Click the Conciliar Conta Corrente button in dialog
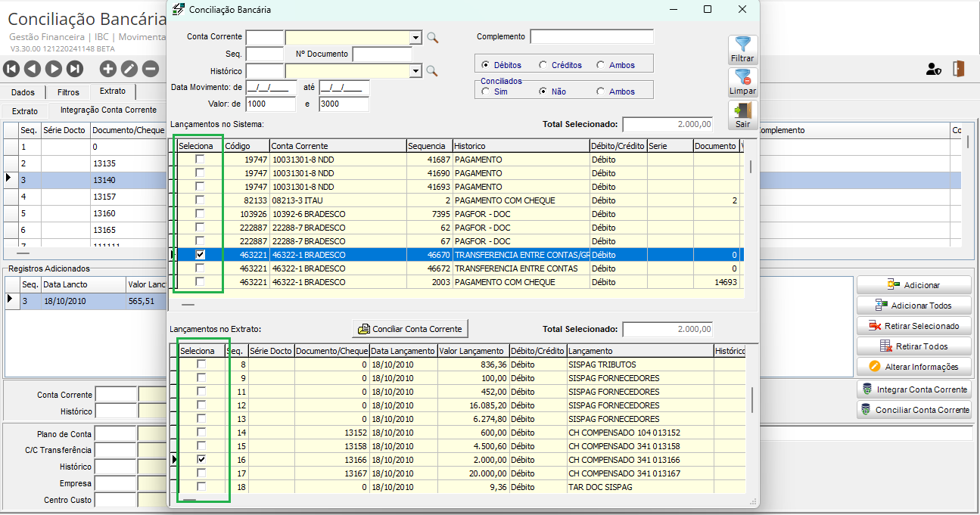980x515 pixels. click(411, 329)
